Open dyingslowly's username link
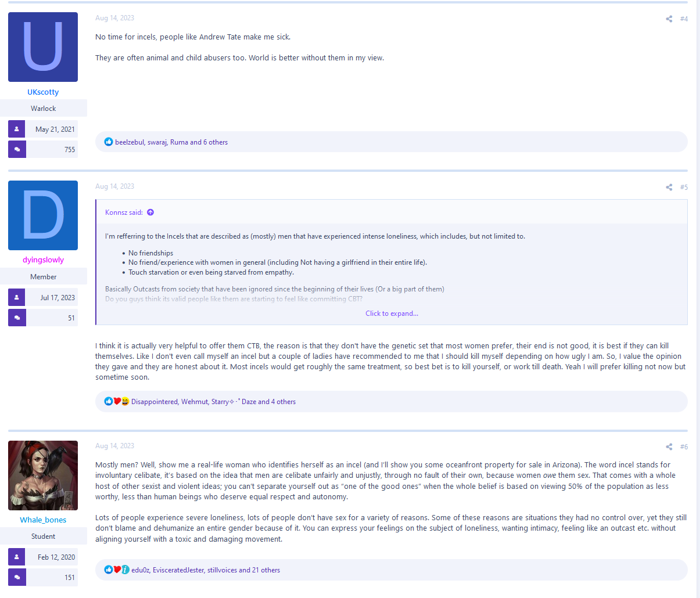This screenshot has width=700, height=598. click(43, 260)
